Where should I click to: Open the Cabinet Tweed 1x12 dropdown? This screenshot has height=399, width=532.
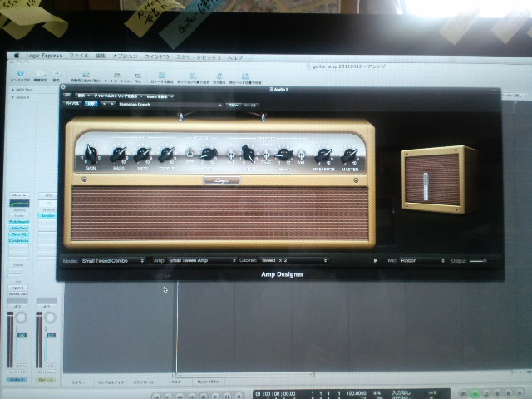(293, 260)
